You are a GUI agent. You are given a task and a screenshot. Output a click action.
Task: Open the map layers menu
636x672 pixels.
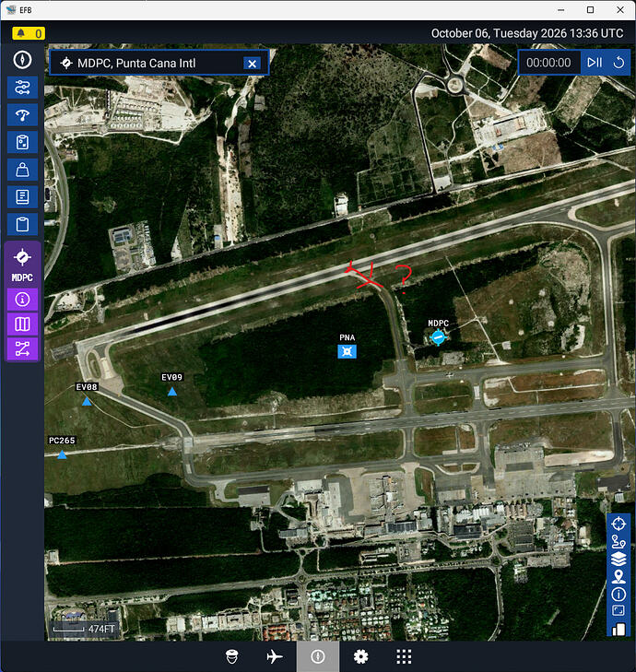coord(618,560)
